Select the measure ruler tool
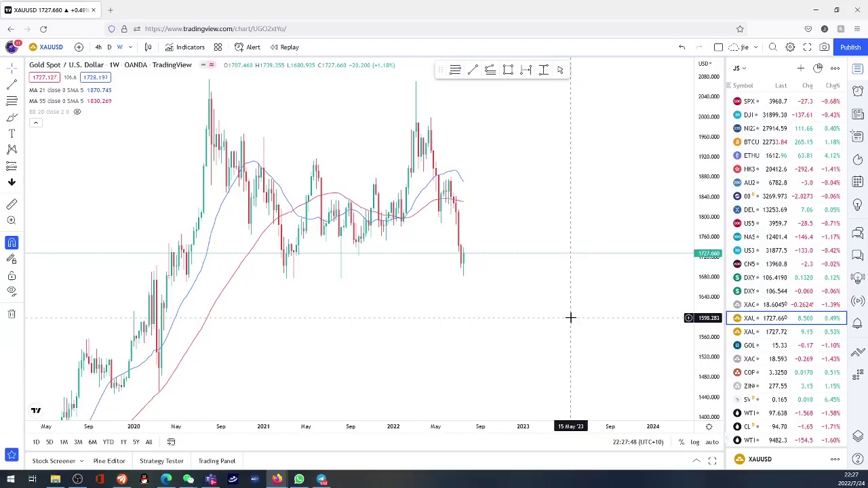The width and height of the screenshot is (868, 488). [12, 204]
